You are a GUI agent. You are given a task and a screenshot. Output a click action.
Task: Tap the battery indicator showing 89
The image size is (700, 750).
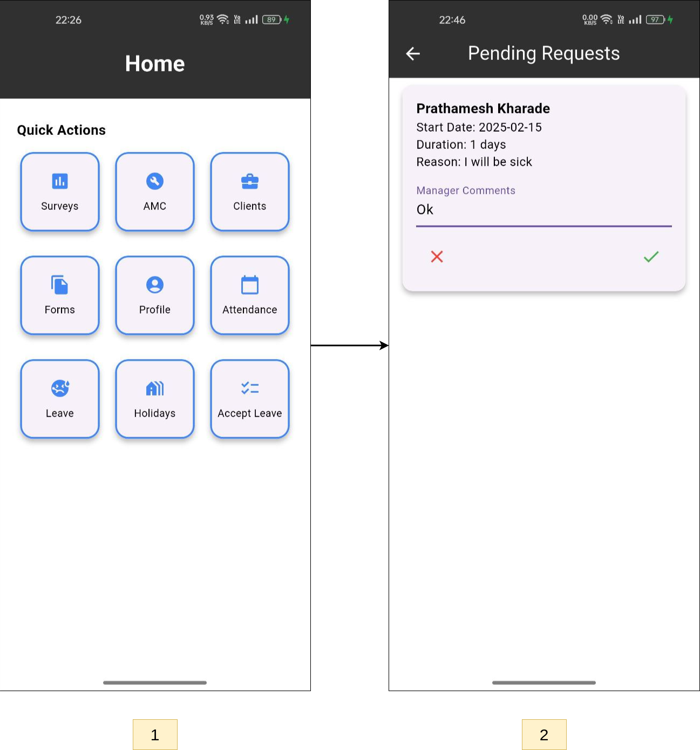(x=271, y=20)
